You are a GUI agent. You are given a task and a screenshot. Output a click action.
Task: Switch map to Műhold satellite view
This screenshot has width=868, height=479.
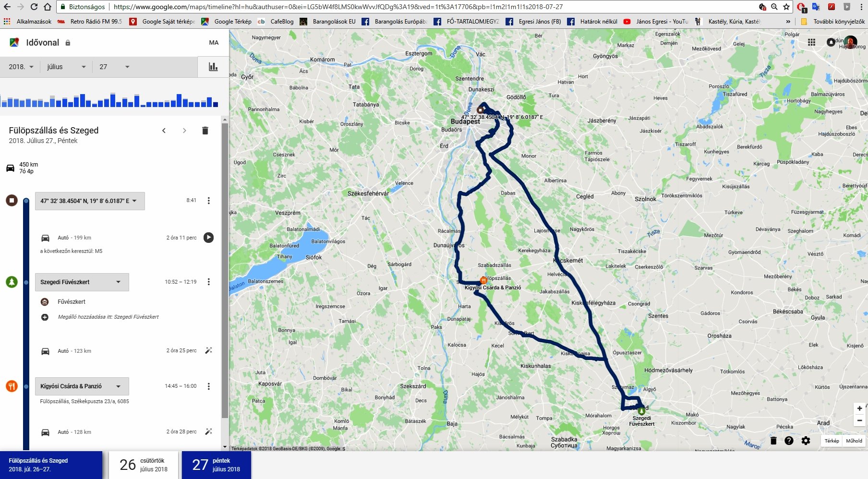tap(854, 441)
